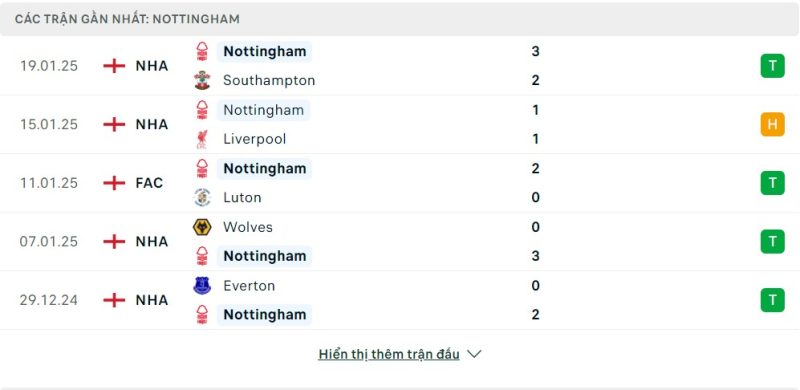The width and height of the screenshot is (800, 390).
Task: Select the Luton team name
Action: click(242, 198)
